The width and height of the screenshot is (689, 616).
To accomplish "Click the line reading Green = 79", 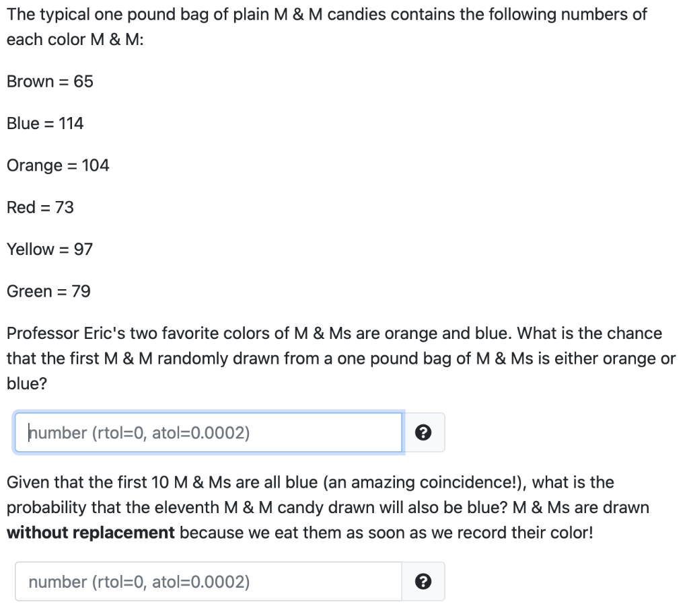I will click(x=49, y=291).
